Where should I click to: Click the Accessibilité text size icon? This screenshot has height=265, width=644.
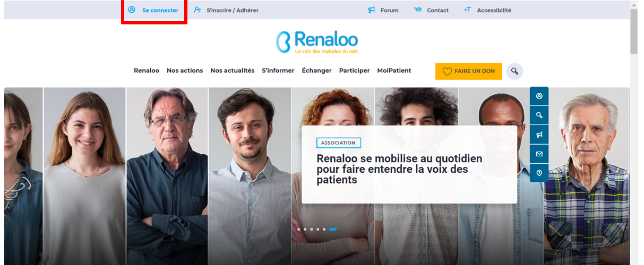point(468,10)
